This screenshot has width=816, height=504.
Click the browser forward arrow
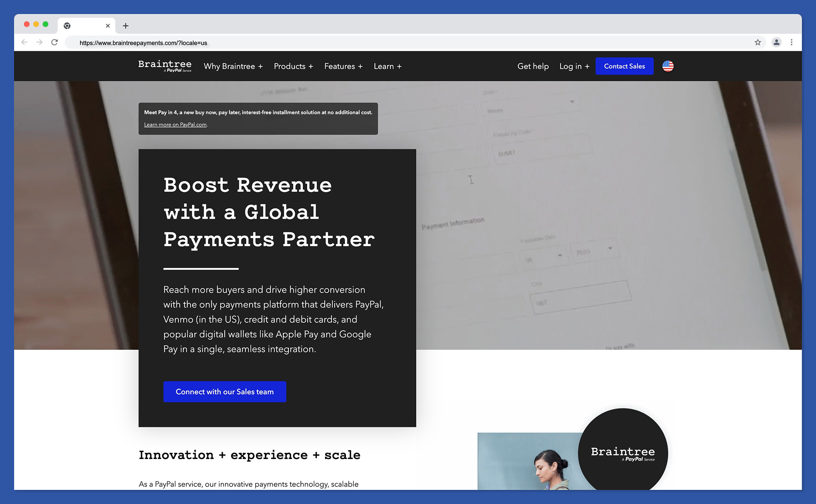[x=39, y=42]
